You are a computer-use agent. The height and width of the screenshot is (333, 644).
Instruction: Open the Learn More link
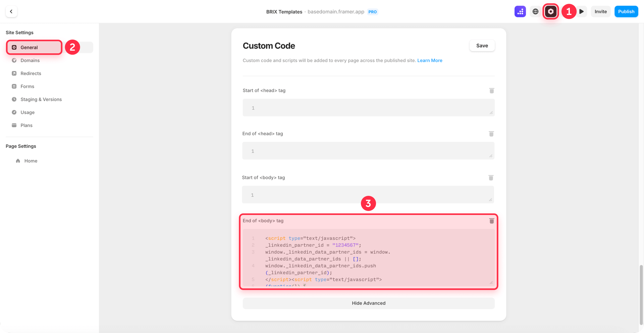(430, 60)
